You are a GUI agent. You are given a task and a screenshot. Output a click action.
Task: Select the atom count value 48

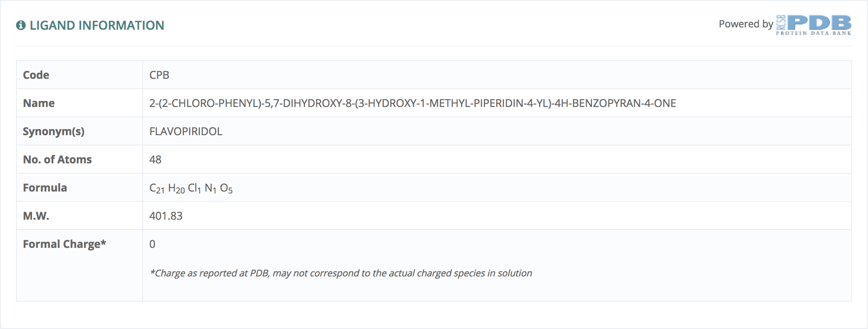point(155,160)
